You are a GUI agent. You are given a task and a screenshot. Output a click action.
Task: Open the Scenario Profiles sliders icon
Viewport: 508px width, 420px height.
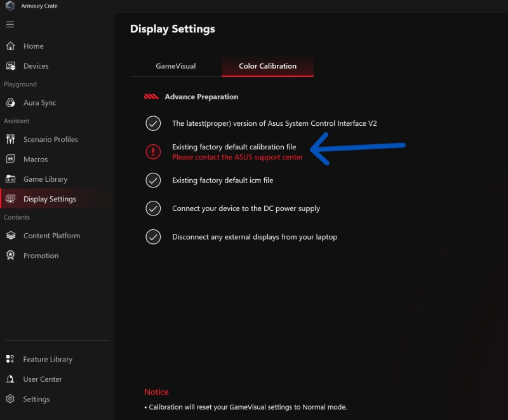(x=10, y=139)
